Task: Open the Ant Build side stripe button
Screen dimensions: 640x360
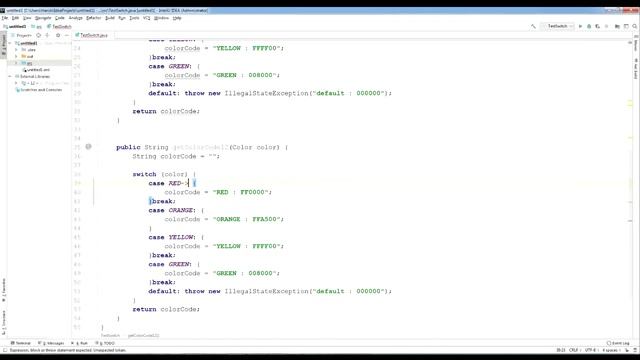Action: click(x=636, y=69)
